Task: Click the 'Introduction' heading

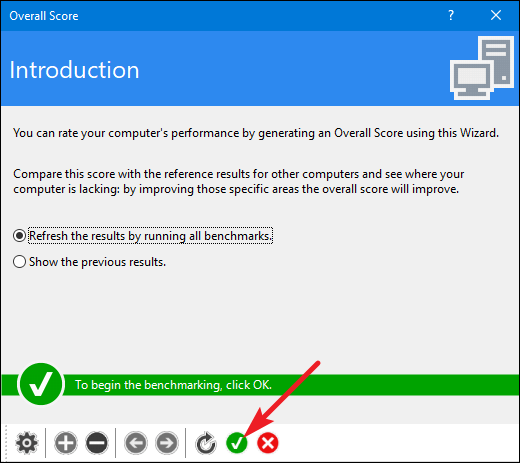Action: click(74, 70)
